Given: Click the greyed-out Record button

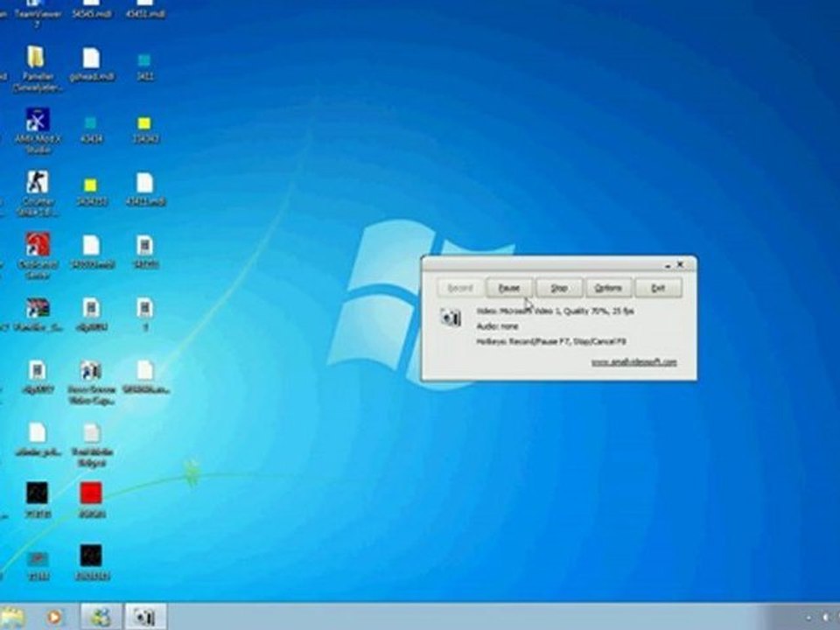Looking at the screenshot, I should click(x=459, y=288).
